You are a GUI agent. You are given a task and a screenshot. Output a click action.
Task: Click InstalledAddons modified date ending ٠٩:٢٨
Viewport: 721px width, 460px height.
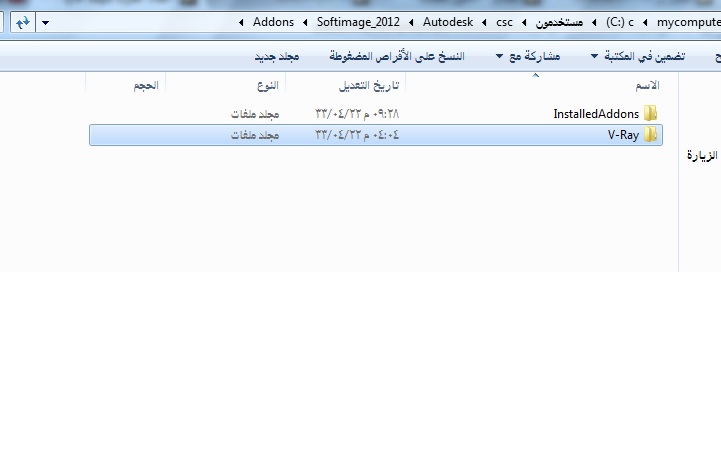[x=357, y=114]
